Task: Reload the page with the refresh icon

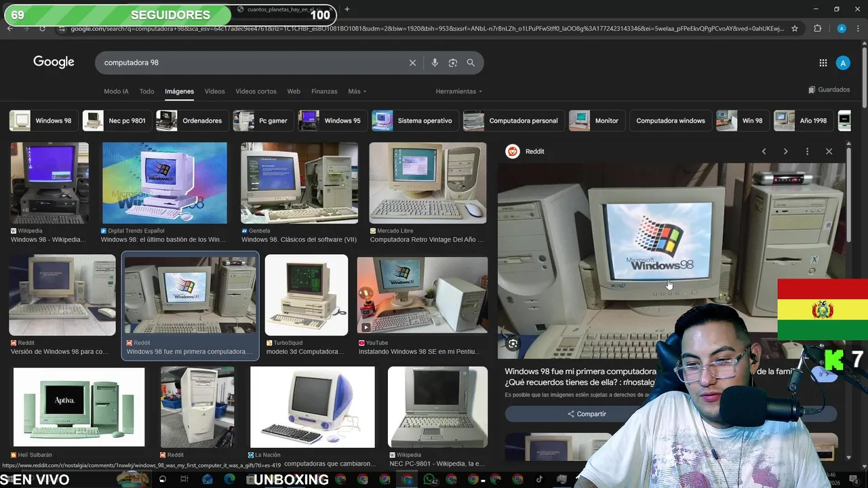Action: coord(43,28)
